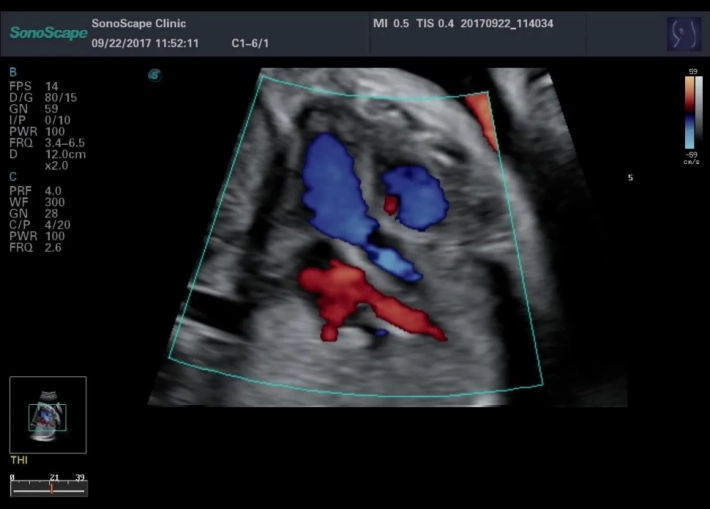Viewport: 710px width, 509px height.
Task: Click the focus position marker labeled 5
Action: [630, 178]
